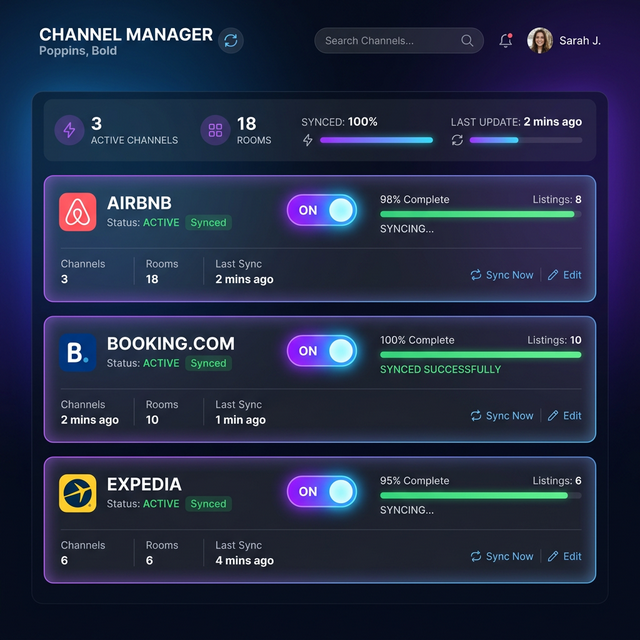Click the AIRBNB channel name
Screen dimensions: 640x640
point(139,203)
